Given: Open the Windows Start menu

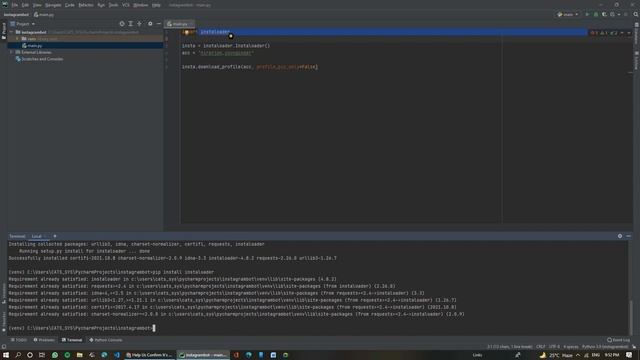Looking at the screenshot, I should (6, 355).
